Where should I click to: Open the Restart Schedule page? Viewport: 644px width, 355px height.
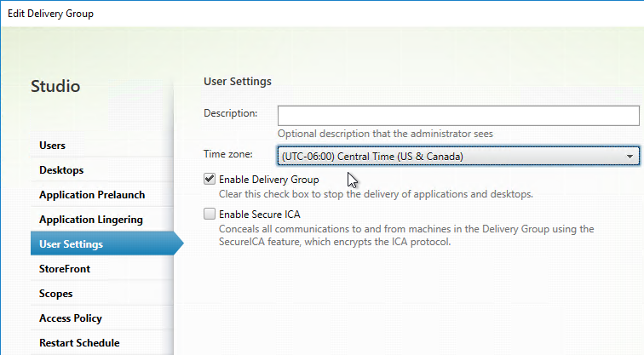pos(79,343)
